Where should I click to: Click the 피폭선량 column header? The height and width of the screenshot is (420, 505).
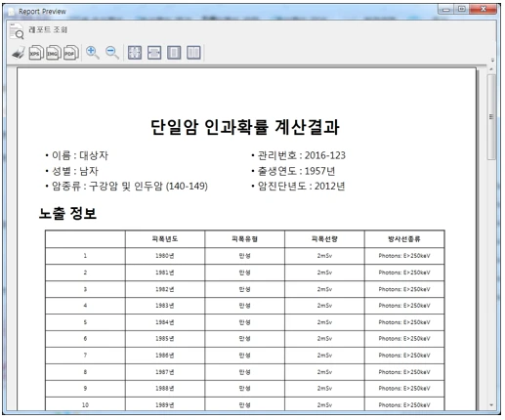[324, 239]
